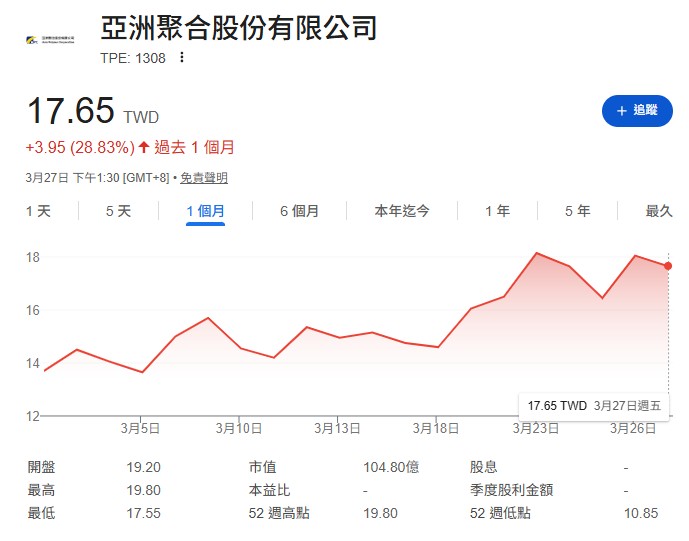Click the 18 y-axis label

pyautogui.click(x=33, y=257)
